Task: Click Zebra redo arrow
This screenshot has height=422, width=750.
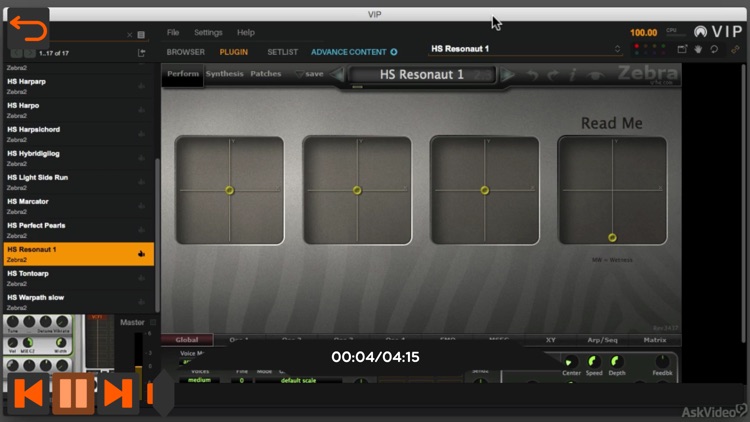Action: click(x=553, y=75)
